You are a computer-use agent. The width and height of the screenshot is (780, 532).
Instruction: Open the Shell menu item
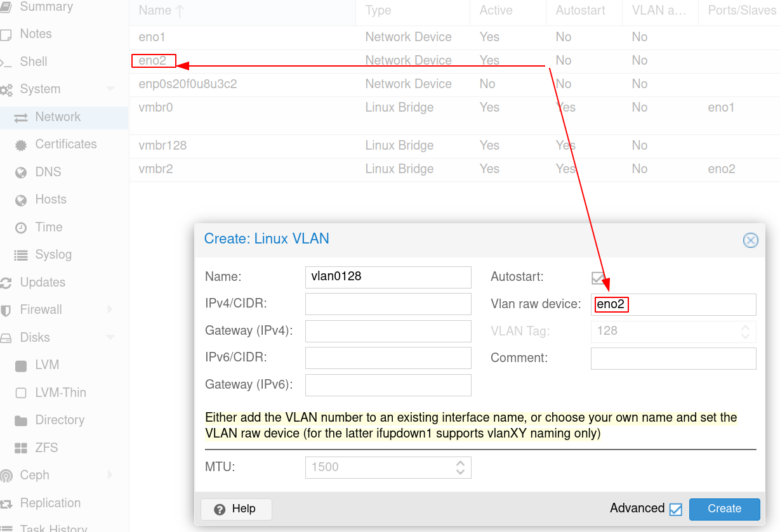pyautogui.click(x=34, y=62)
